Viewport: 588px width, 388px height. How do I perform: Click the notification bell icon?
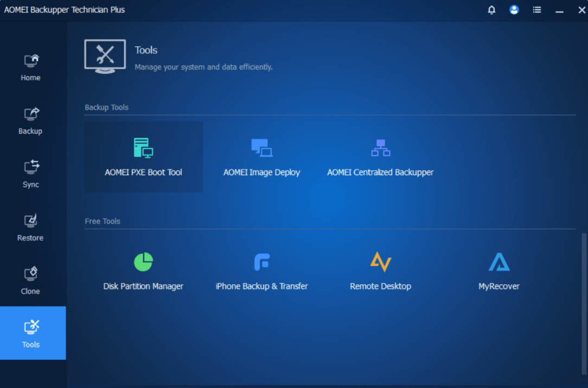pyautogui.click(x=491, y=9)
